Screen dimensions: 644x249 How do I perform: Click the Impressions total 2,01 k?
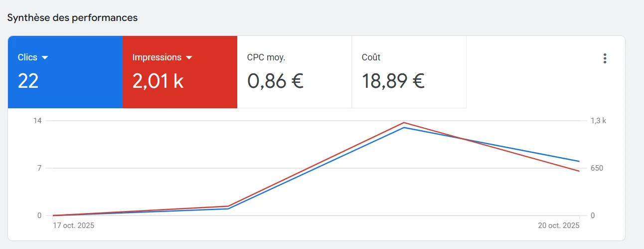[158, 81]
